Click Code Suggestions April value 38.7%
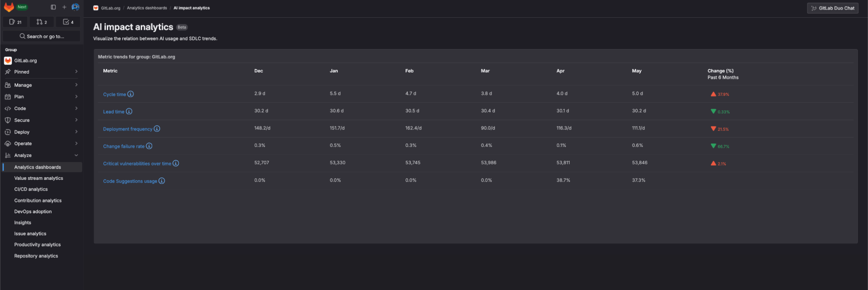868x290 pixels. pyautogui.click(x=563, y=180)
